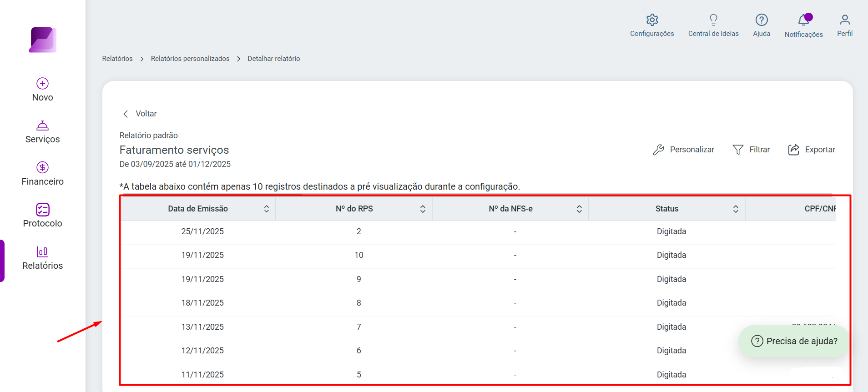The image size is (868, 392).
Task: Click the Faturamento serviços title
Action: pos(174,150)
